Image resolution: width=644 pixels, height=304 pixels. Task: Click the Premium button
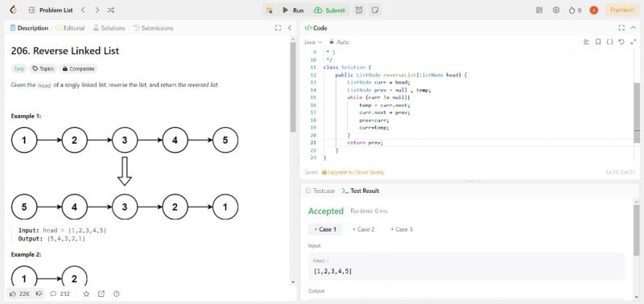[622, 10]
